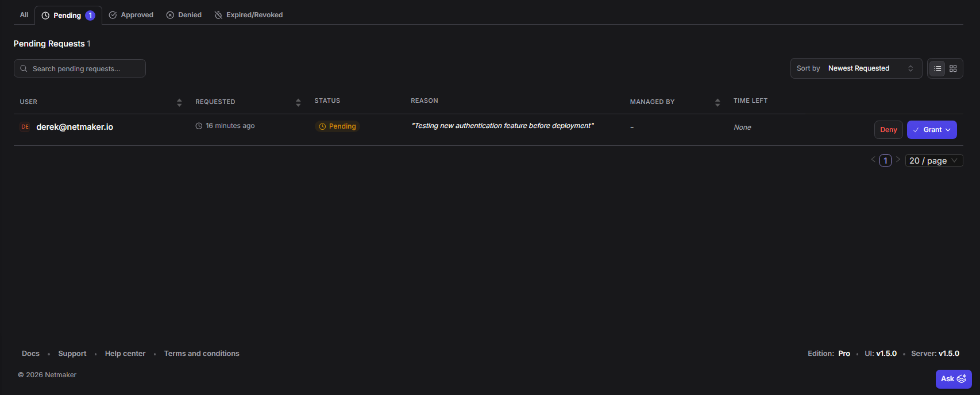
Task: Click the DE user avatar icon
Action: point(25,127)
